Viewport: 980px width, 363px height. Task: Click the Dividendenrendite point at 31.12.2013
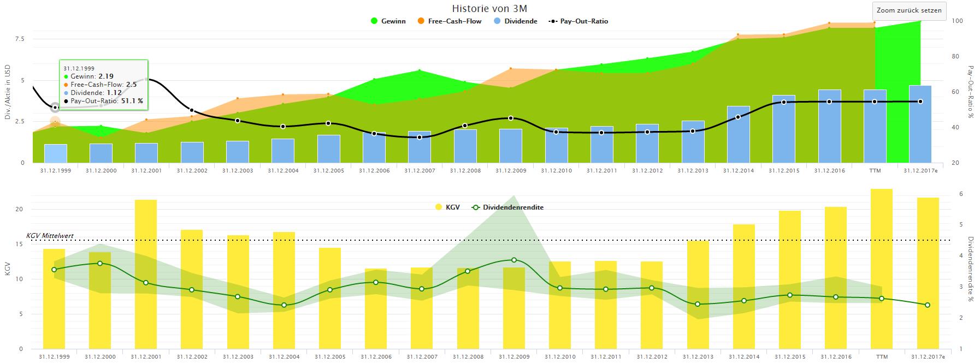tap(698, 304)
